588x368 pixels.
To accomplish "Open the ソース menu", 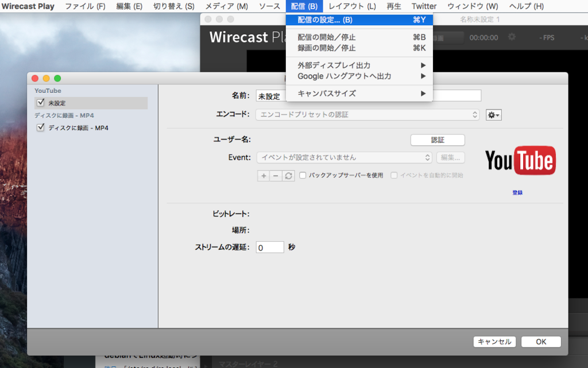I will coord(270,6).
